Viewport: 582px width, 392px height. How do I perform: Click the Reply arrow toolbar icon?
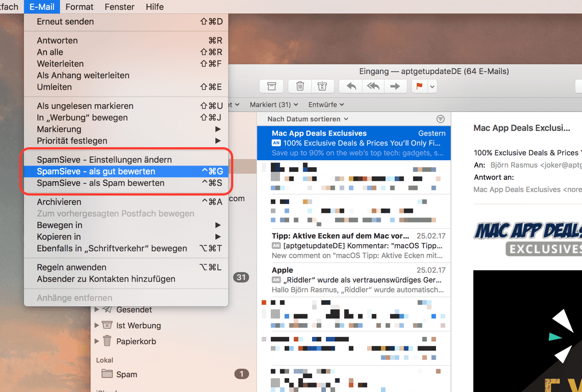tap(351, 86)
